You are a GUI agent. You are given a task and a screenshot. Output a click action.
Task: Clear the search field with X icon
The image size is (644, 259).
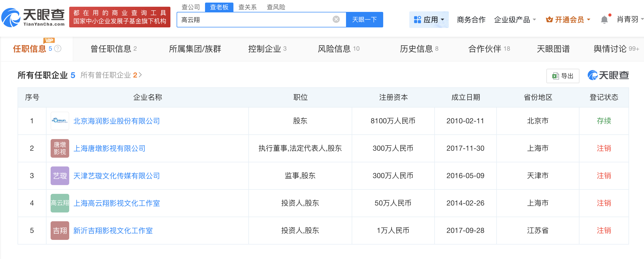336,19
